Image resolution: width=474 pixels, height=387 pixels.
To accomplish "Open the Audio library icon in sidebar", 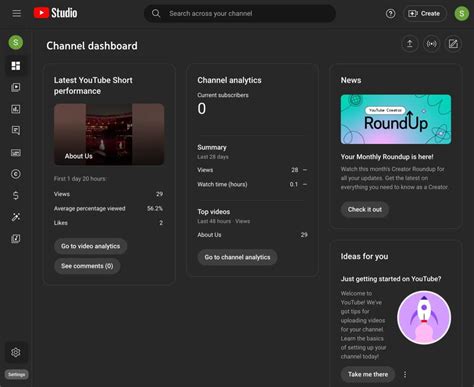I will pos(16,238).
